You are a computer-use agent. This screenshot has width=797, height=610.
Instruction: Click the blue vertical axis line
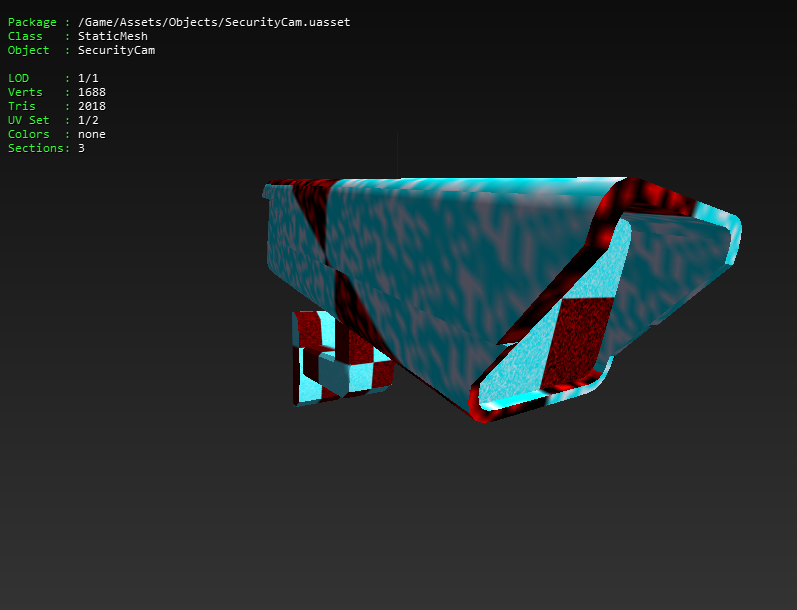[397, 155]
